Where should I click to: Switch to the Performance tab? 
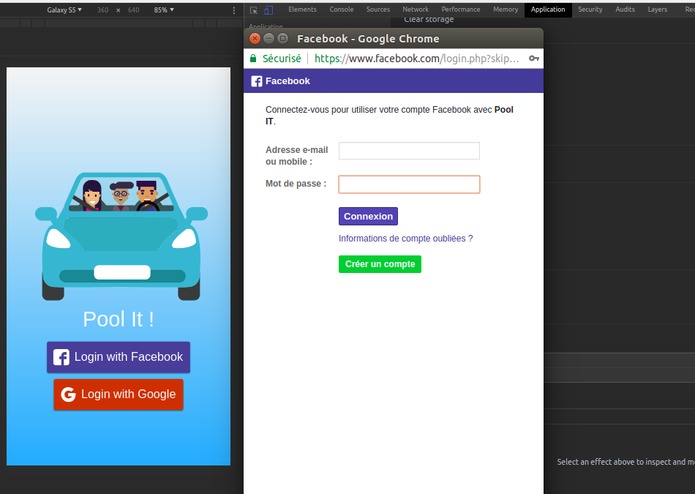click(x=461, y=9)
